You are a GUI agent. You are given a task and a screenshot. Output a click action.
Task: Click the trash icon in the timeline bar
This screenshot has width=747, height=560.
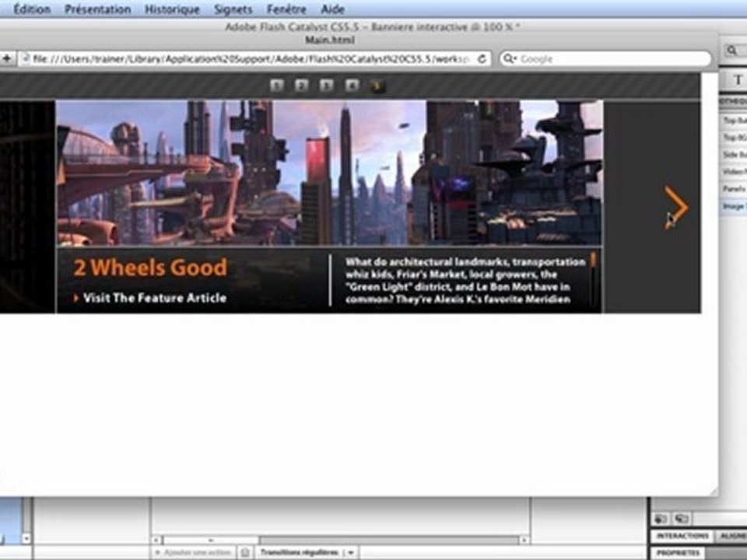[x=245, y=552]
